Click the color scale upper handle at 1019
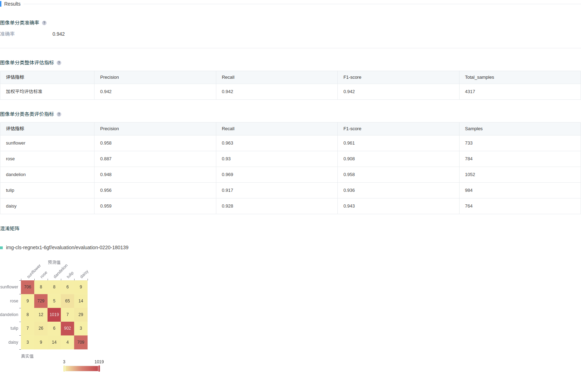 click(99, 369)
